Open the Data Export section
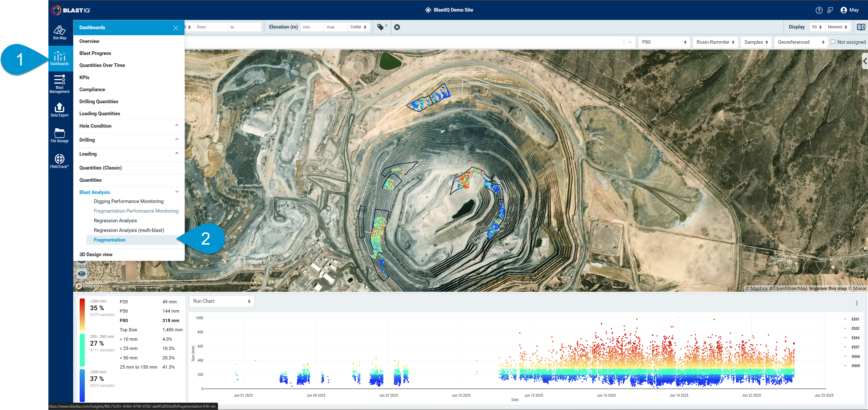Viewport: 868px width, 410px height. click(60, 110)
